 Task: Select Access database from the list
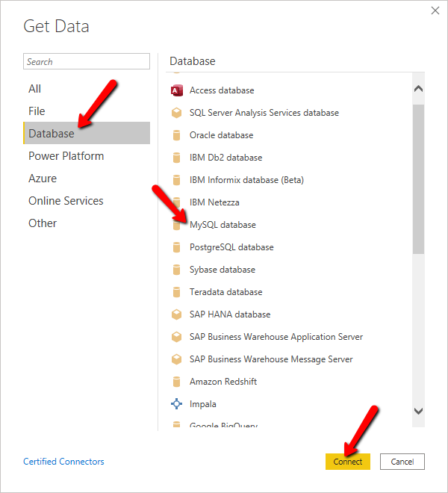click(289, 90)
